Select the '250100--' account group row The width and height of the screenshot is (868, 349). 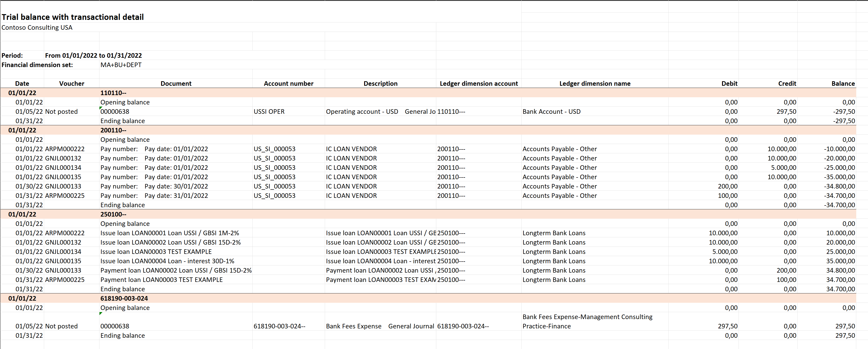coord(428,214)
